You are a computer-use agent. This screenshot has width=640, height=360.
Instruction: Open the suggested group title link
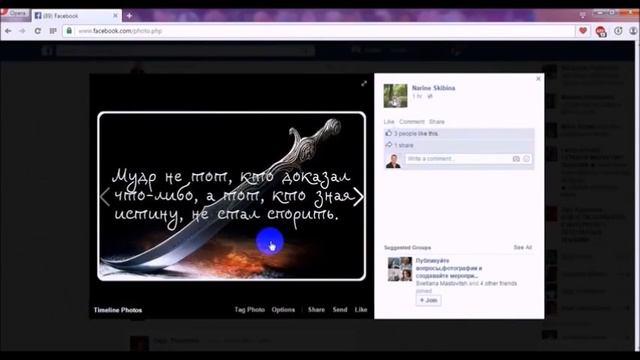449,268
